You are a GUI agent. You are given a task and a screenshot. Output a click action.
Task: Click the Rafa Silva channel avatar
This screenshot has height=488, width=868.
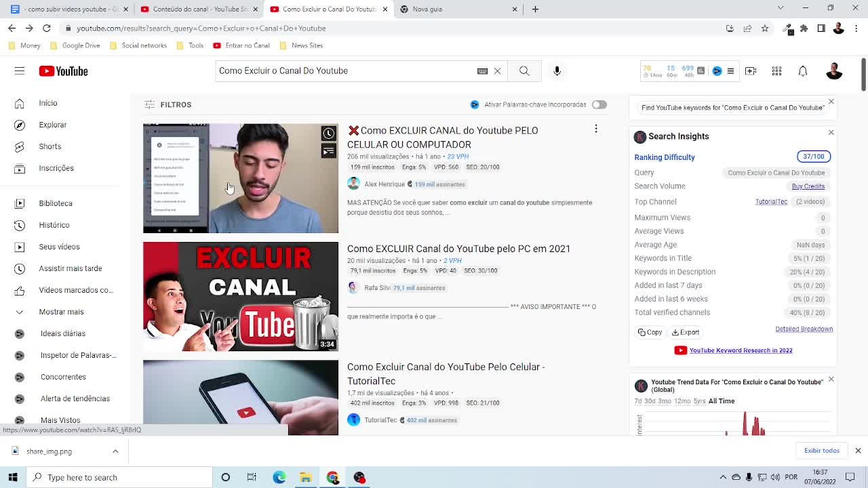pos(353,287)
